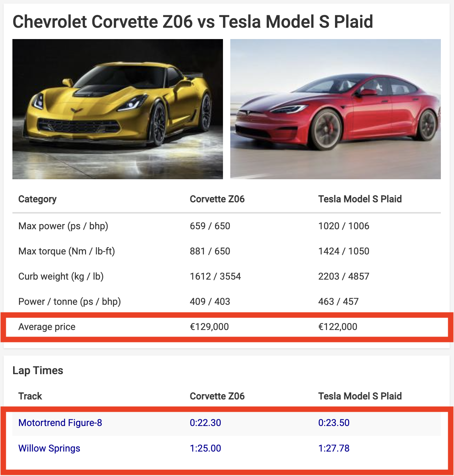Image resolution: width=454 pixels, height=476 pixels.
Task: Click the yellow Corvette Z06 photo
Action: [118, 109]
